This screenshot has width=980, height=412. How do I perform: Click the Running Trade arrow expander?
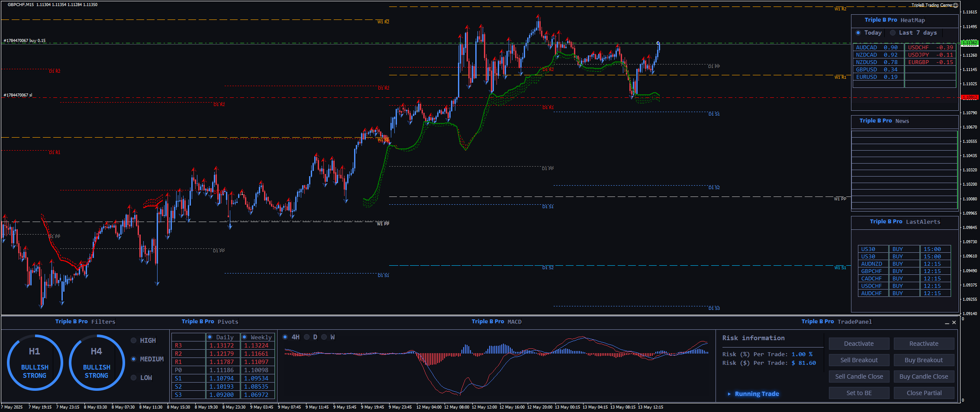729,394
